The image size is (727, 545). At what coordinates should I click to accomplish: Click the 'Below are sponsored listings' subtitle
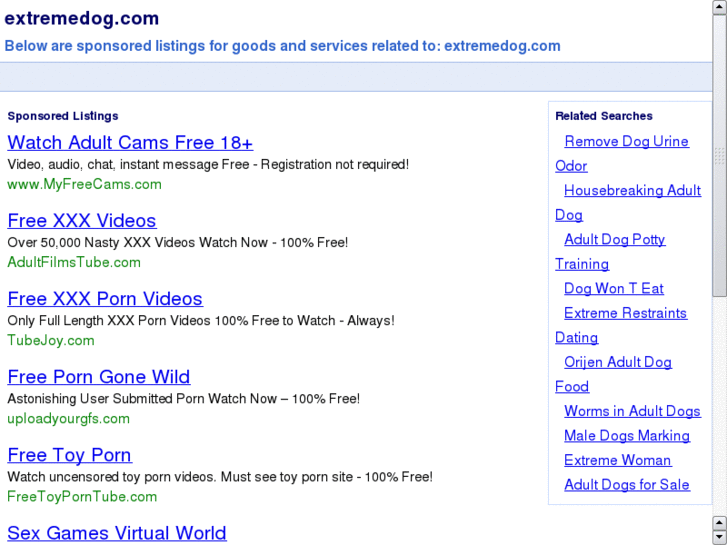click(x=282, y=46)
